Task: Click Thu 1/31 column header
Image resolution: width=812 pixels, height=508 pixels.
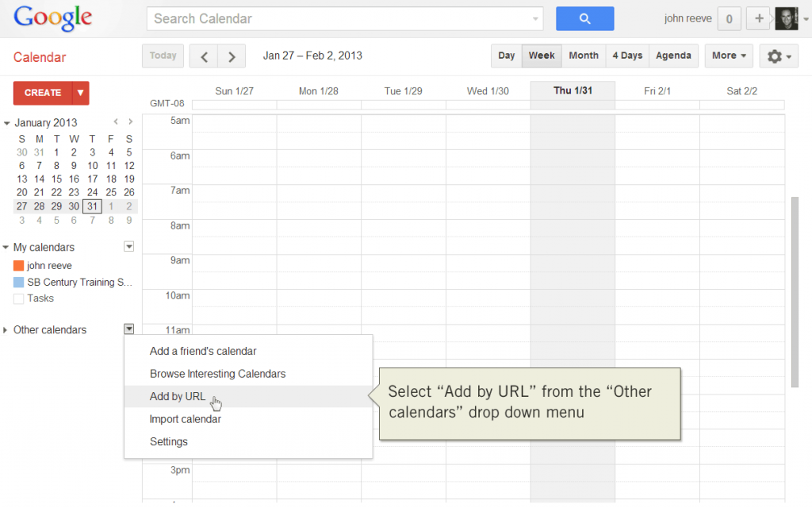Action: click(x=573, y=90)
